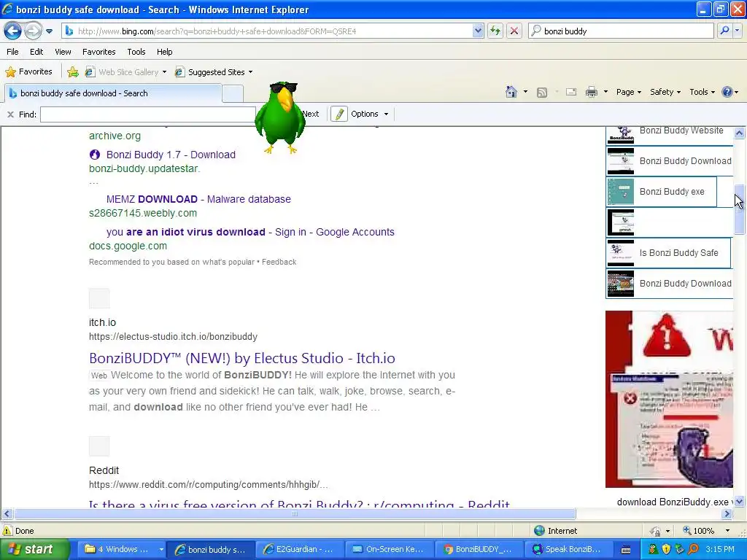Click the Favorites star button
Image resolution: width=747 pixels, height=560 pixels.
(28, 72)
